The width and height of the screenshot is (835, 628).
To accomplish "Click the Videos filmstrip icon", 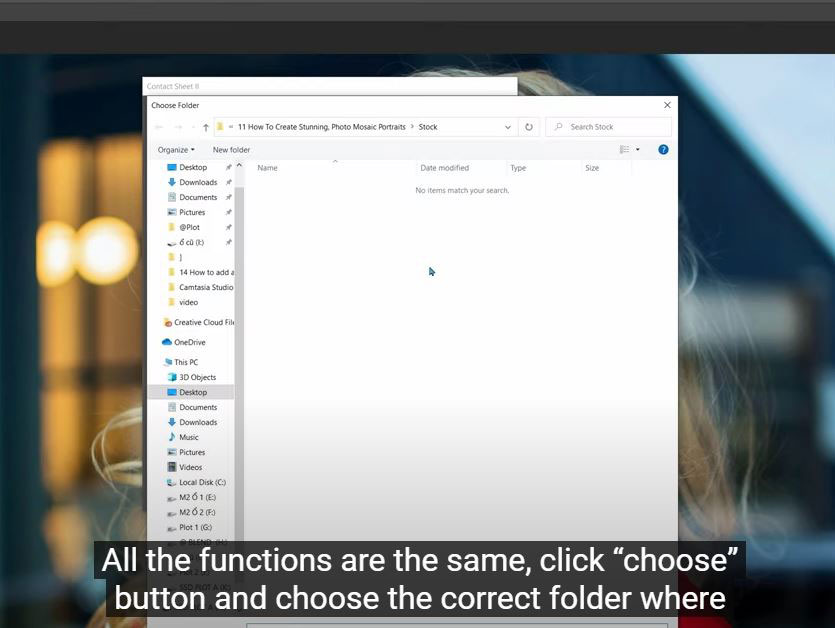I will pos(172,467).
